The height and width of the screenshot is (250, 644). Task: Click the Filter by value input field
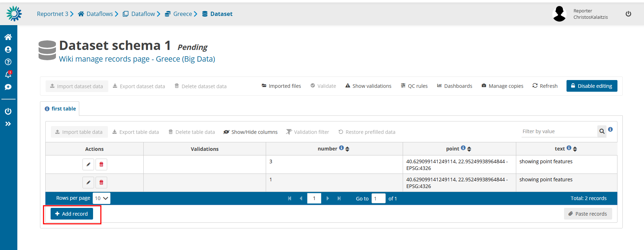[x=558, y=131]
